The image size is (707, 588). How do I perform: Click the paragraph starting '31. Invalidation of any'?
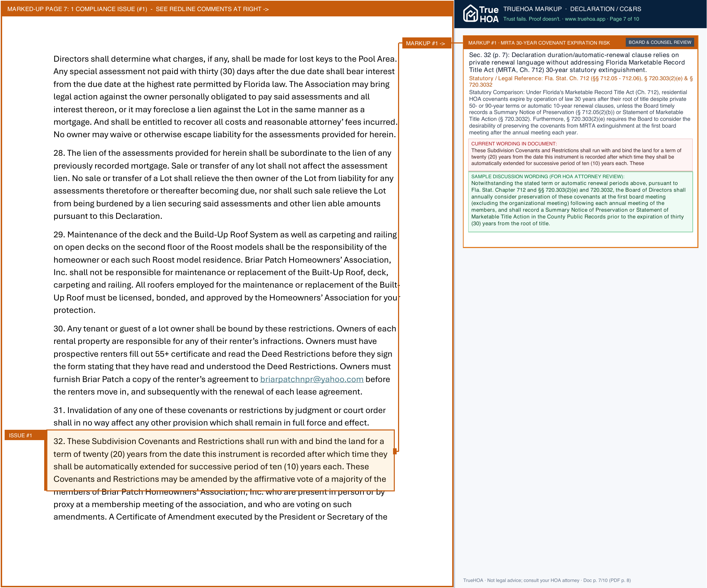click(220, 416)
